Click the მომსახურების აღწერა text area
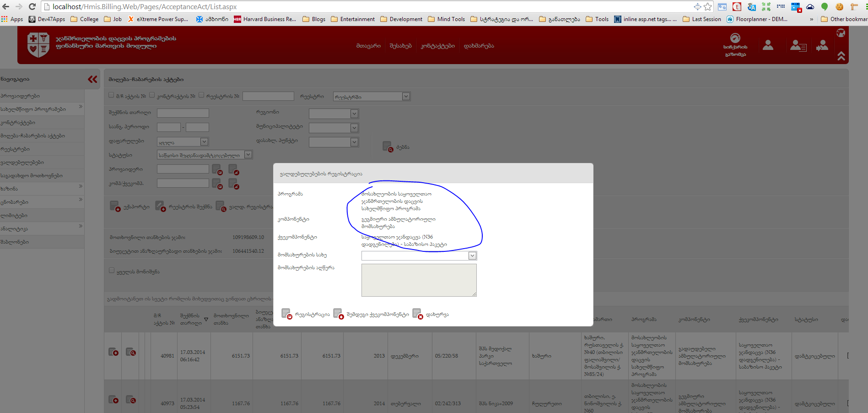Screen dimensions: 868x413 click(419, 280)
